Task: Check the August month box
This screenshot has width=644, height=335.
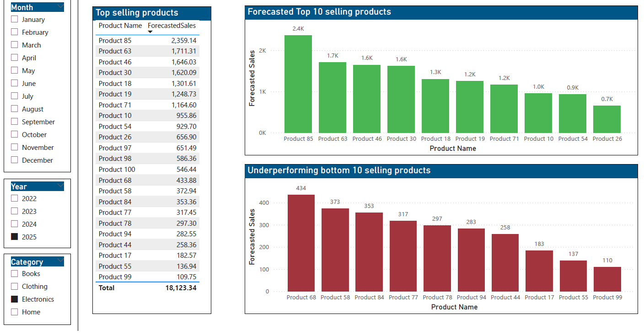Action: pos(15,109)
